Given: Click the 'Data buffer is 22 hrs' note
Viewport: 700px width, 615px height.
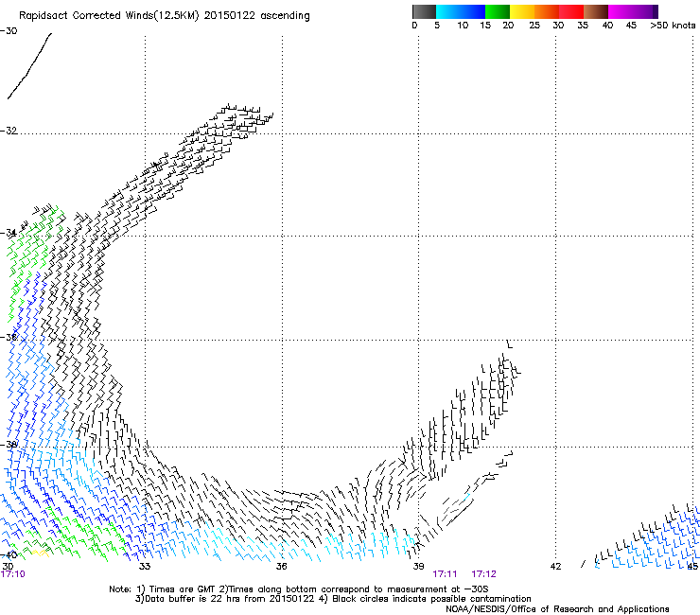Looking at the screenshot, I should pyautogui.click(x=333, y=599).
